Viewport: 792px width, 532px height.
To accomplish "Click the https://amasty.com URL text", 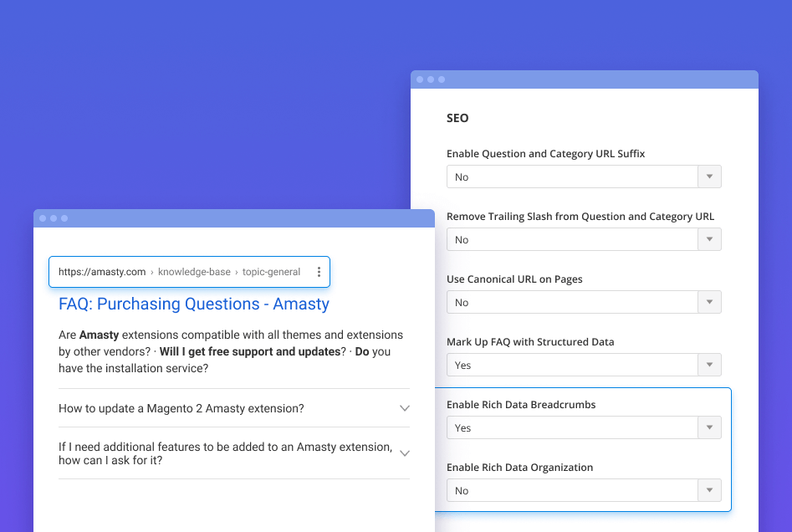I will (102, 272).
